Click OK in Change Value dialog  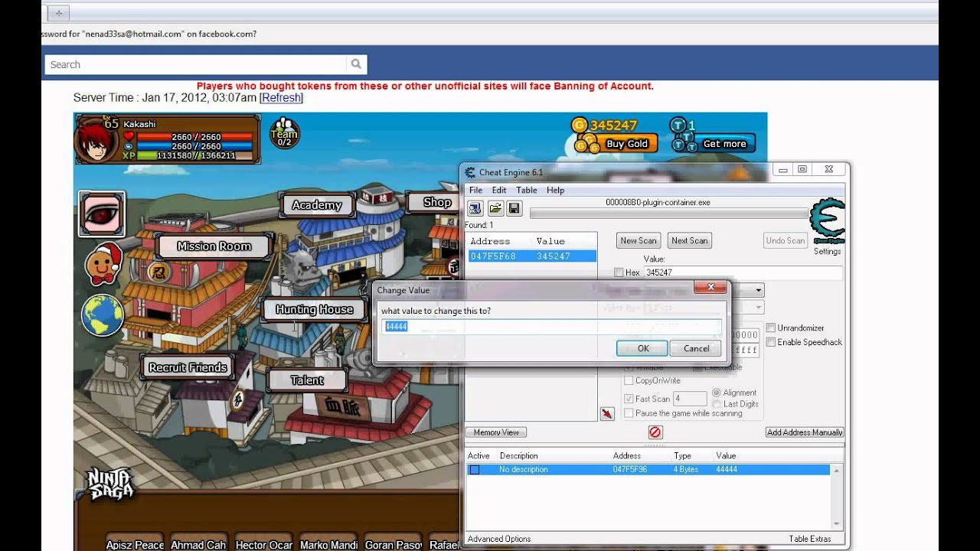click(x=643, y=348)
